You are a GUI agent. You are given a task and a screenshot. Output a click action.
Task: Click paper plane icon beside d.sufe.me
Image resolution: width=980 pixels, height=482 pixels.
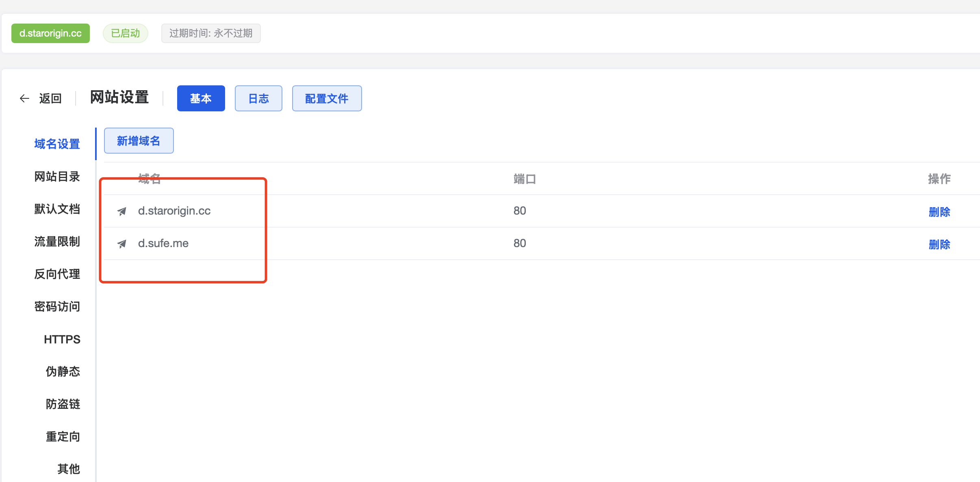121,244
